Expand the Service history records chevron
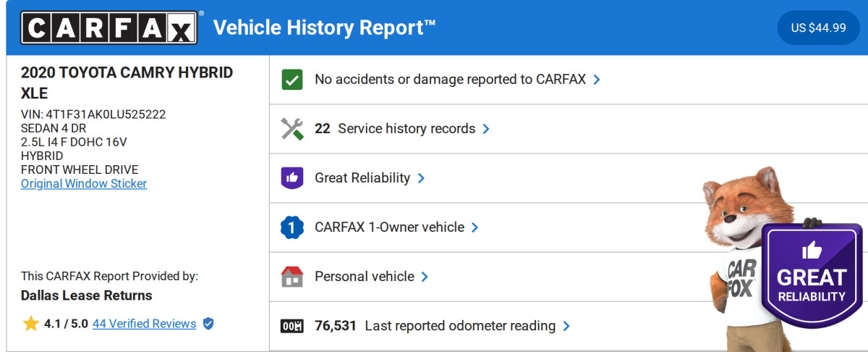This screenshot has height=352, width=868. point(486,129)
